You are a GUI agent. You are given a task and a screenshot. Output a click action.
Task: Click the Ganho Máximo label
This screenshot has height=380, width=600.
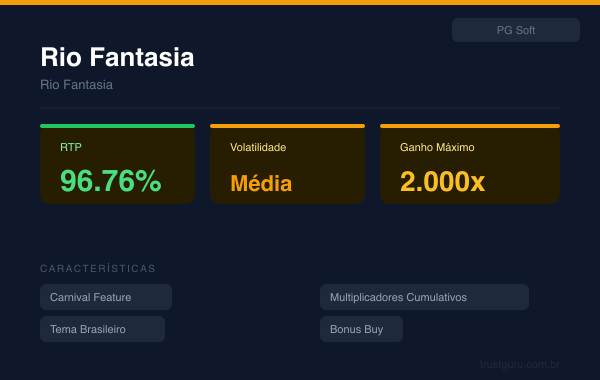click(437, 147)
